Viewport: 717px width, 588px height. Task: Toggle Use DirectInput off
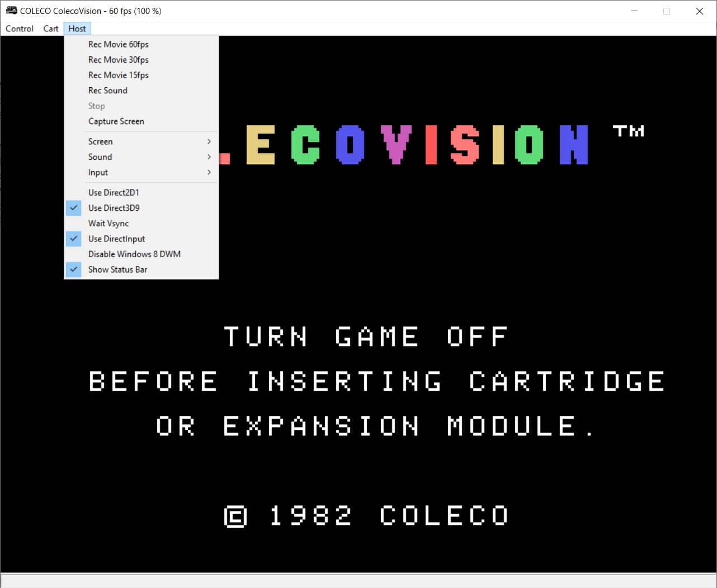pos(116,239)
